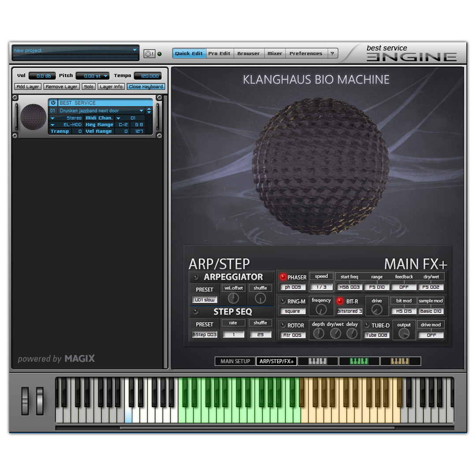The image size is (476, 476).
Task: Enable the ARPEGGIATOR power LED
Action: [x=196, y=277]
